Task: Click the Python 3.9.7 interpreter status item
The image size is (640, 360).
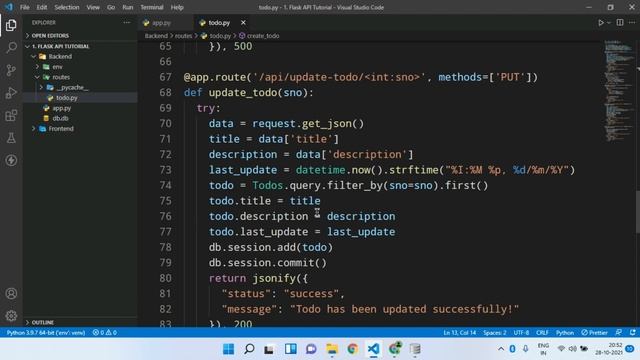Action: [x=46, y=333]
